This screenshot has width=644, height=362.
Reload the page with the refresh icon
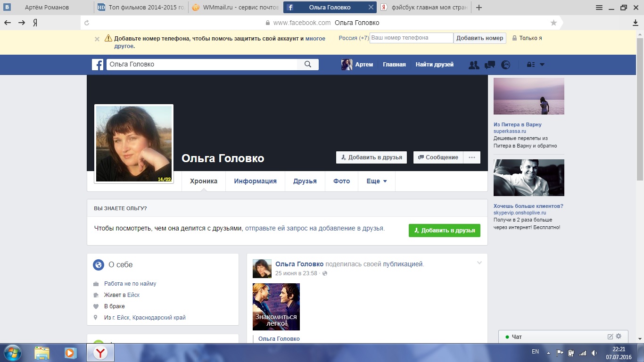coord(87,23)
